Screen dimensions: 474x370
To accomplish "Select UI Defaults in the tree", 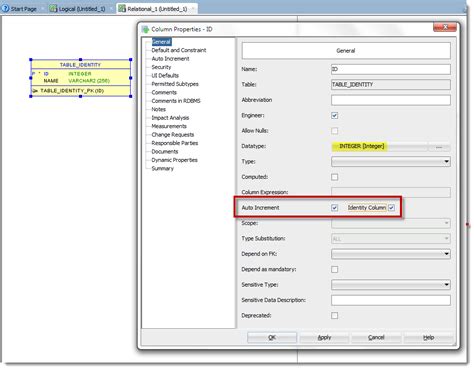I will click(165, 75).
